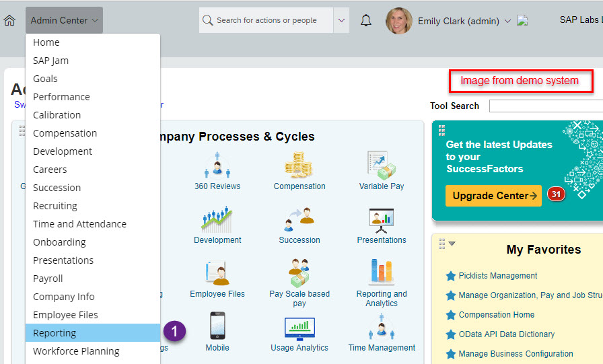Click the Usage Analytics text link
603x364 pixels.
coord(299,348)
